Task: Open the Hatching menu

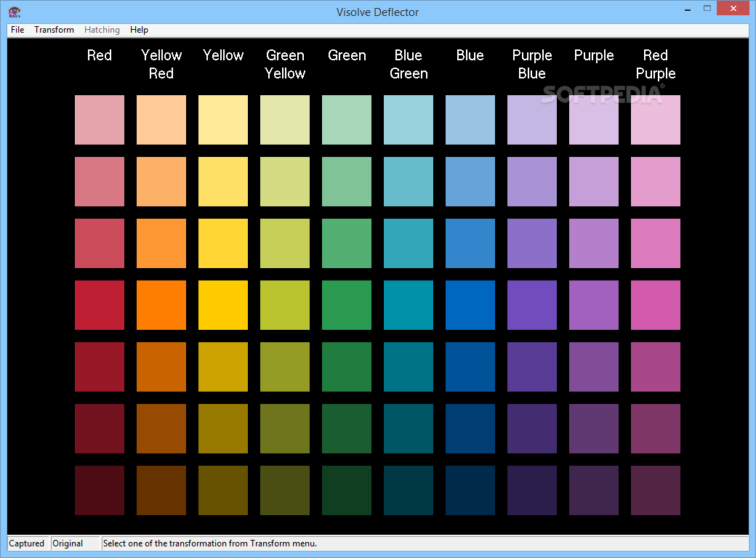Action: (x=102, y=30)
